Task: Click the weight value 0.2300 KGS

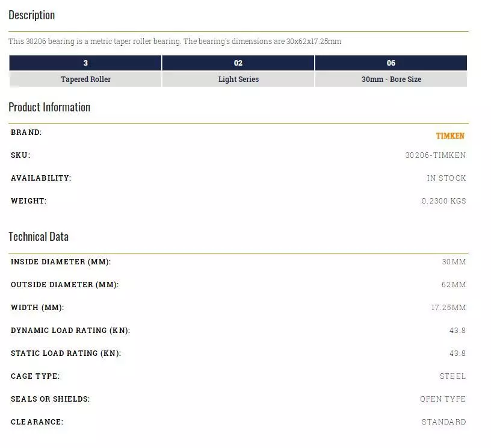Action: point(443,201)
